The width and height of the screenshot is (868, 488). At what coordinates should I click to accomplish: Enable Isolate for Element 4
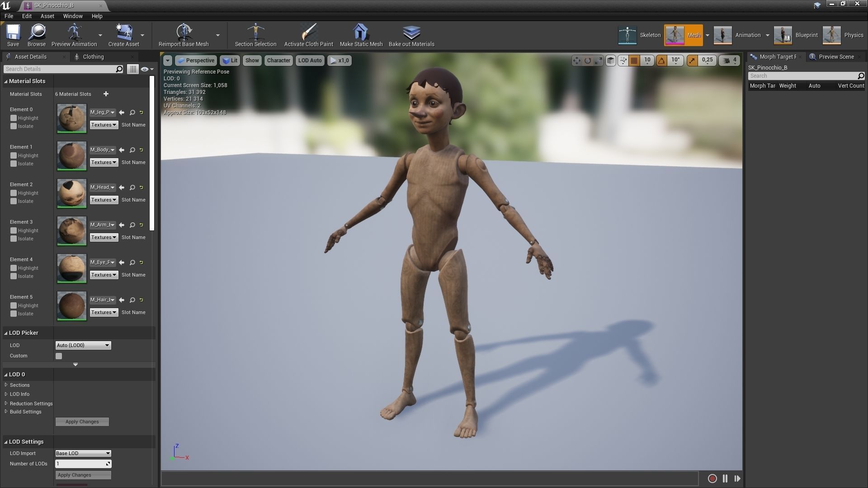[x=14, y=276]
